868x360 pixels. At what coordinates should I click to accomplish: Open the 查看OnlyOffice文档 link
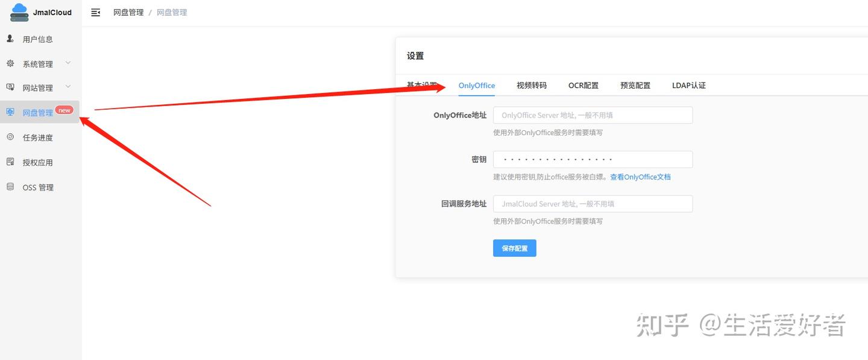640,177
